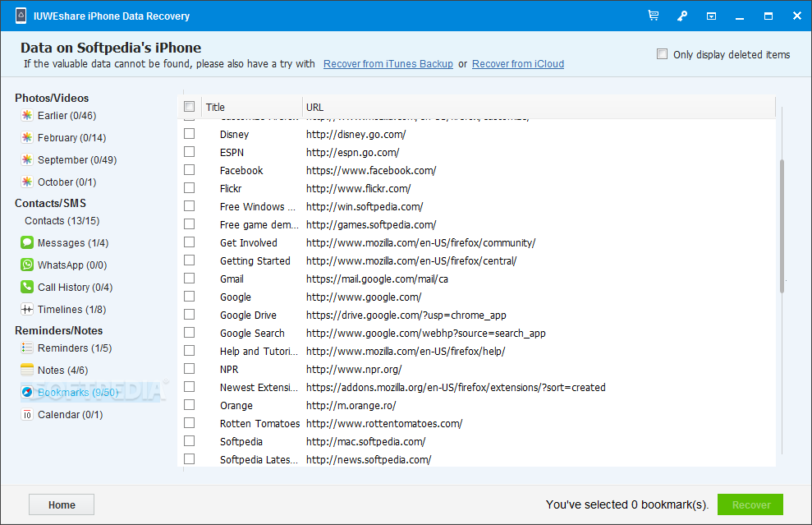The width and height of the screenshot is (812, 525).
Task: Select the http://m.orange.ro/ URL cell
Action: point(351,405)
